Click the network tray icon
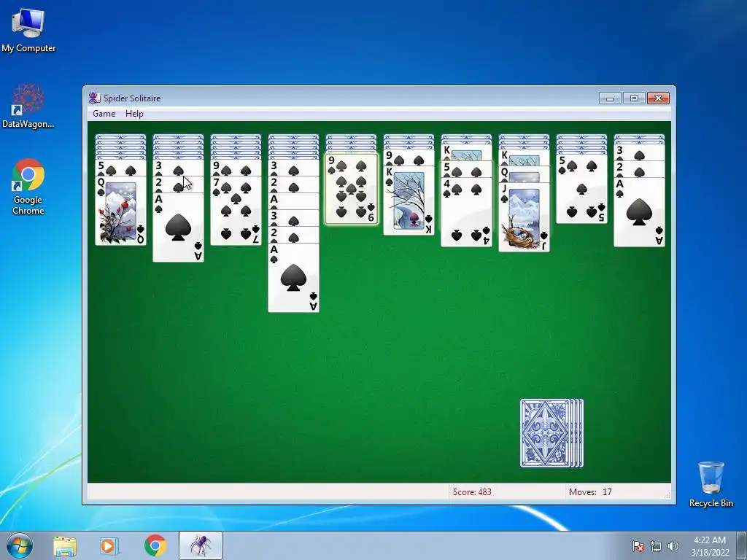Image resolution: width=747 pixels, height=560 pixels. pos(656,546)
